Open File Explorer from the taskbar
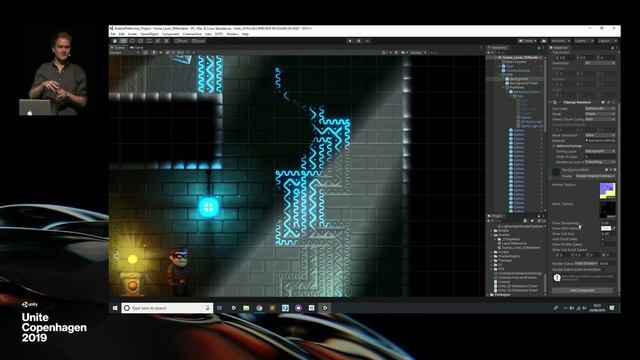 (x=246, y=308)
